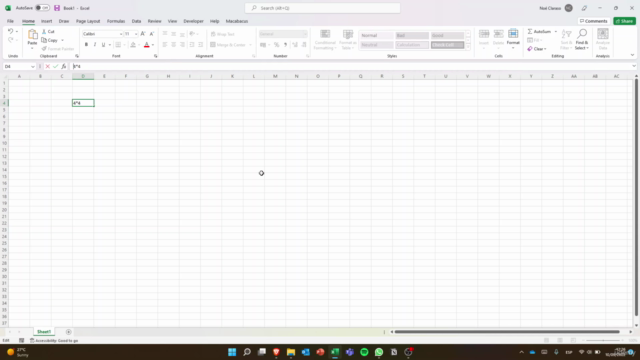Click Accessibility: Good to go status

tap(54, 340)
